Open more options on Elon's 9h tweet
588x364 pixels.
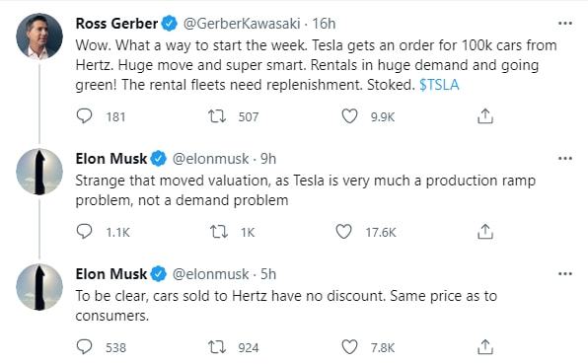(565, 158)
